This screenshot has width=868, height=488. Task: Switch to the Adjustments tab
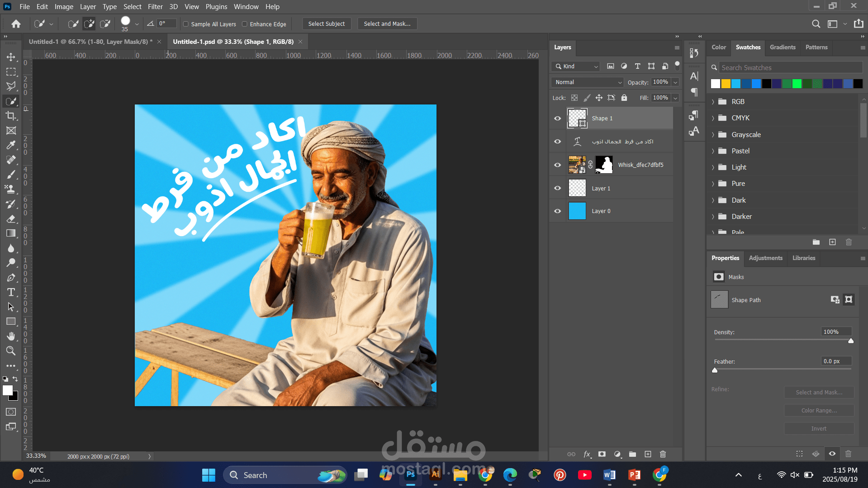click(765, 258)
